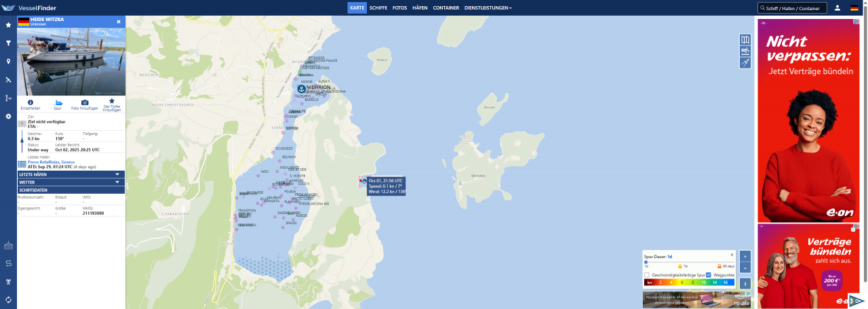Open the Dienstleistungen dropdown menu
This screenshot has width=868, height=309.
tap(488, 8)
